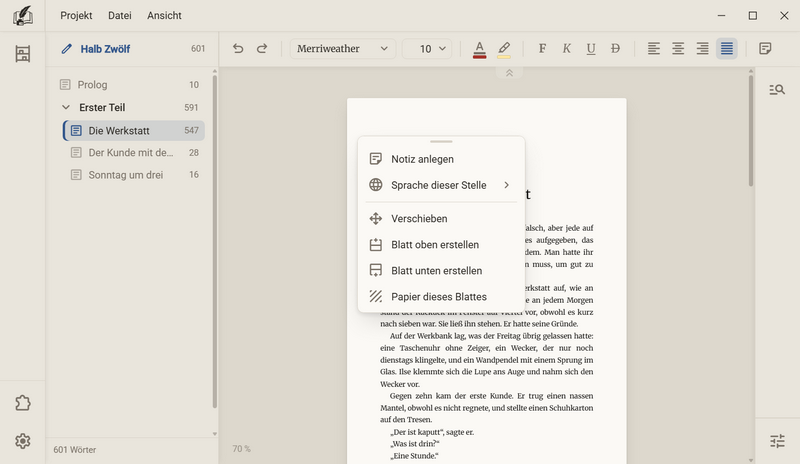Click paragraph starting Gegen zehn kam
Screen dimensions: 800x464
[x=486, y=407]
